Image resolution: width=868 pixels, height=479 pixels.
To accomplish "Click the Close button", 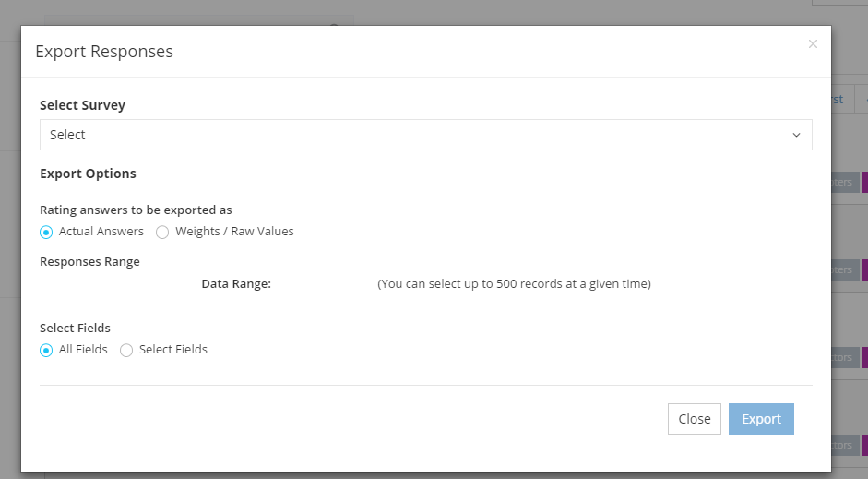I will (695, 419).
